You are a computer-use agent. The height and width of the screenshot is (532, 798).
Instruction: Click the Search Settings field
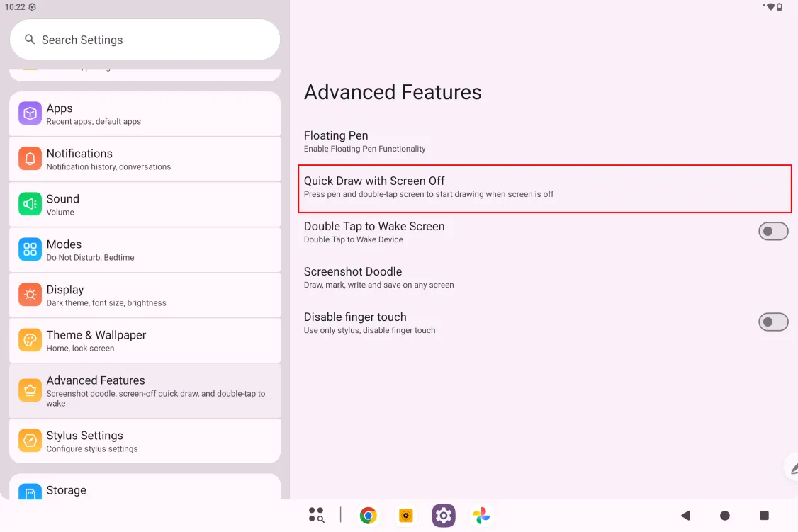[145, 39]
